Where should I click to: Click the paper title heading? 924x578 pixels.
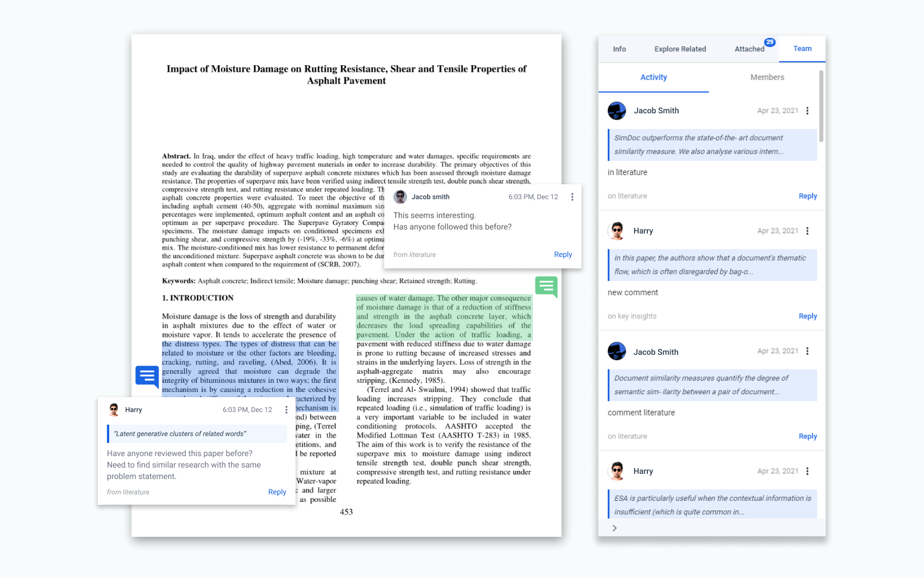pyautogui.click(x=346, y=75)
